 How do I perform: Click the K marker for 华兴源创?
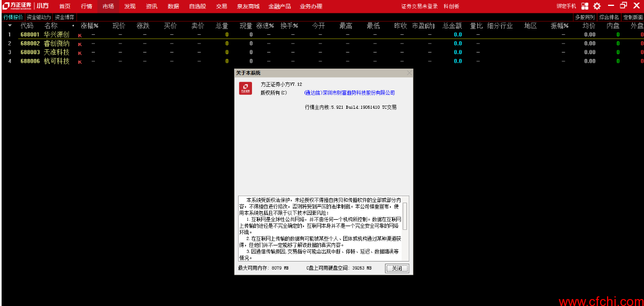pyautogui.click(x=80, y=35)
